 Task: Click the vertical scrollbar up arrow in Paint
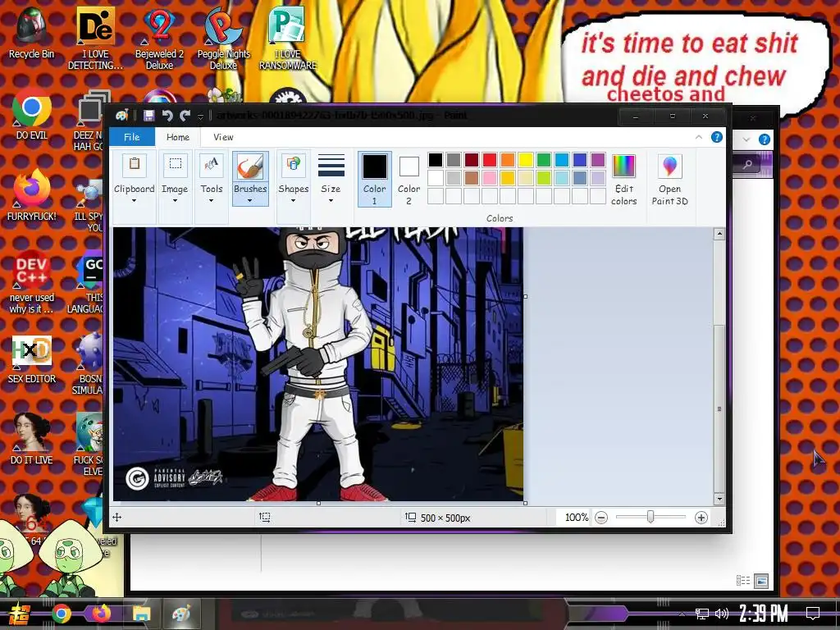719,234
